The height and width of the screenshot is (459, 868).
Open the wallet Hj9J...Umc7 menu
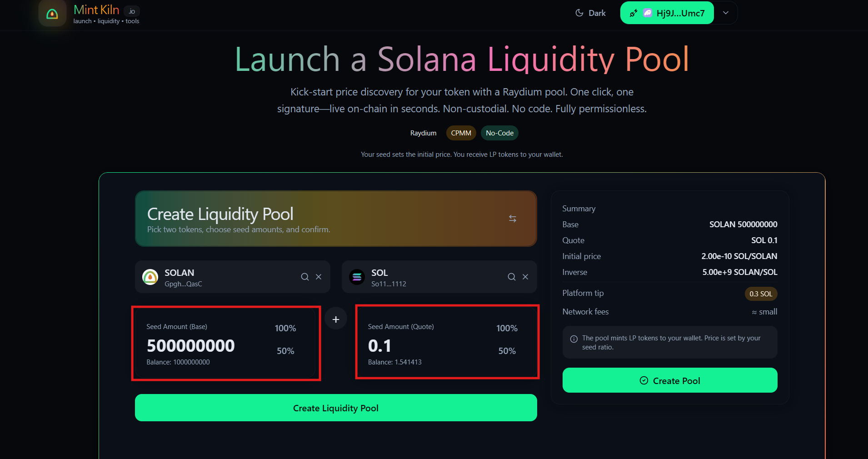(x=667, y=13)
